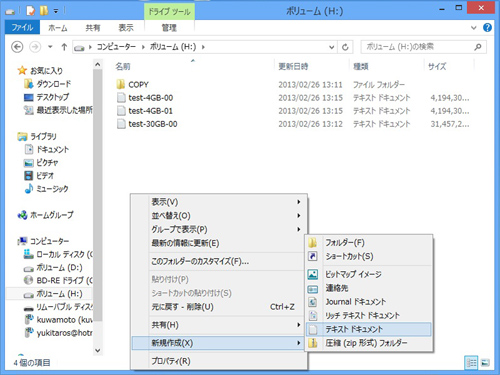Sort by the 種類 column header
The height and width of the screenshot is (375, 500).
coord(361,66)
